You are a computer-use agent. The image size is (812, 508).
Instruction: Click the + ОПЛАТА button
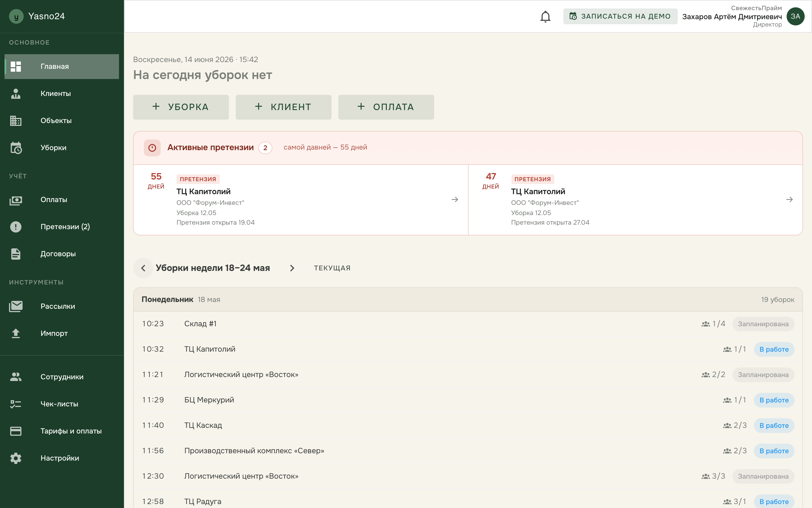click(386, 107)
